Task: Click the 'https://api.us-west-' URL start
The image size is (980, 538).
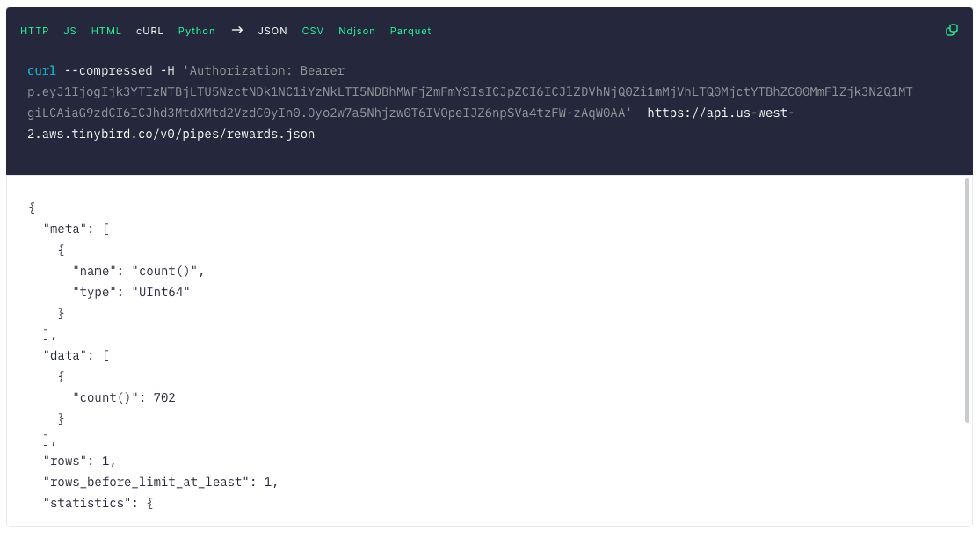Action: tap(721, 113)
